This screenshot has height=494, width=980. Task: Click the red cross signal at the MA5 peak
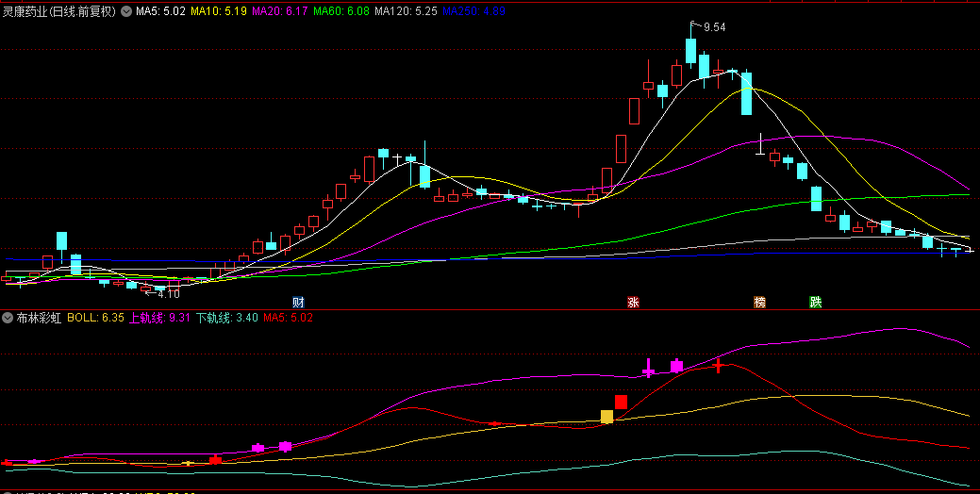[x=718, y=364]
